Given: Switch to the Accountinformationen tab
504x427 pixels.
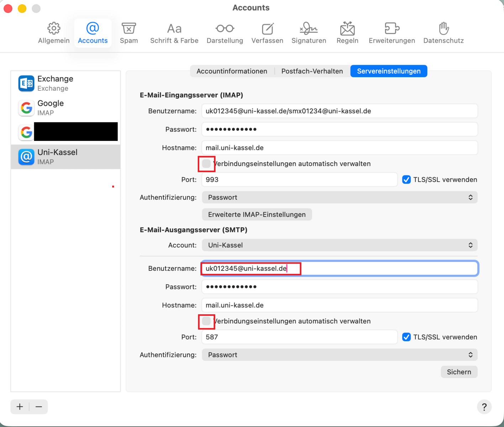Looking at the screenshot, I should (x=232, y=71).
